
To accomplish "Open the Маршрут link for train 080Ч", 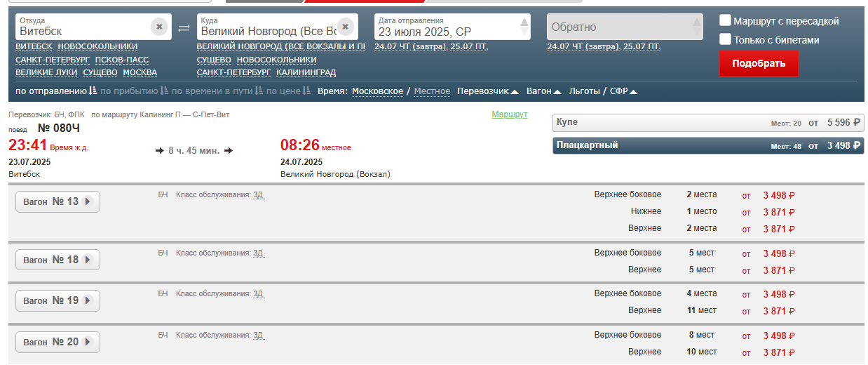I will 509,114.
